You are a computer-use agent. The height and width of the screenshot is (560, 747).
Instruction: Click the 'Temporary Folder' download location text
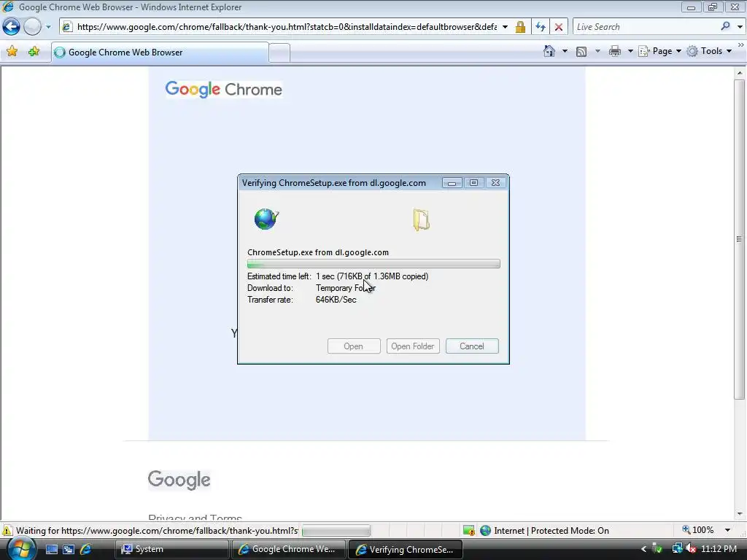coord(346,288)
